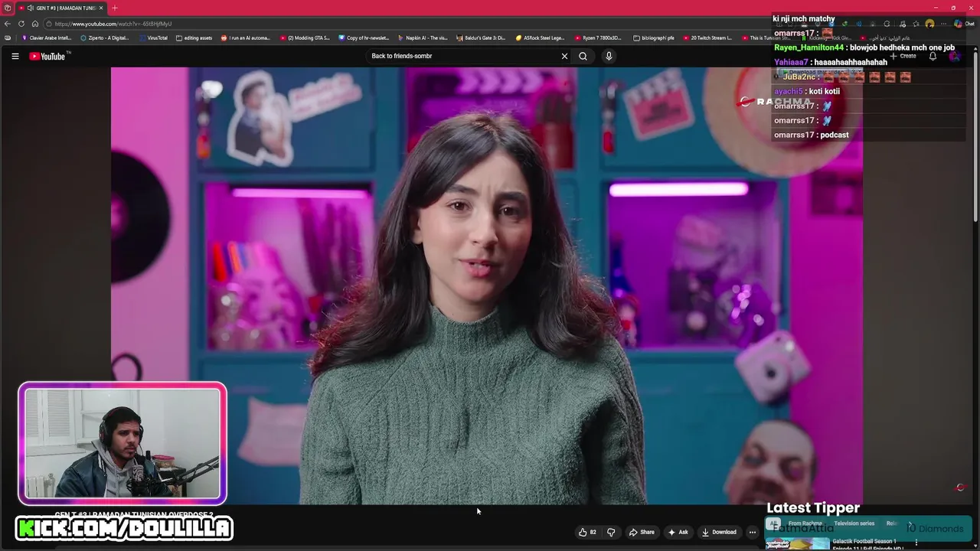
Task: Run the search with the magnifier button
Action: click(x=583, y=56)
